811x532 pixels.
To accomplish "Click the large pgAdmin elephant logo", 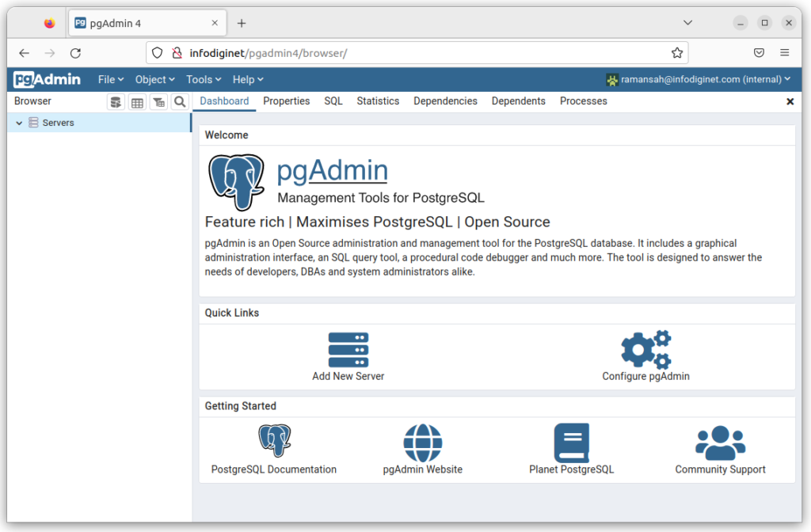I will click(236, 182).
